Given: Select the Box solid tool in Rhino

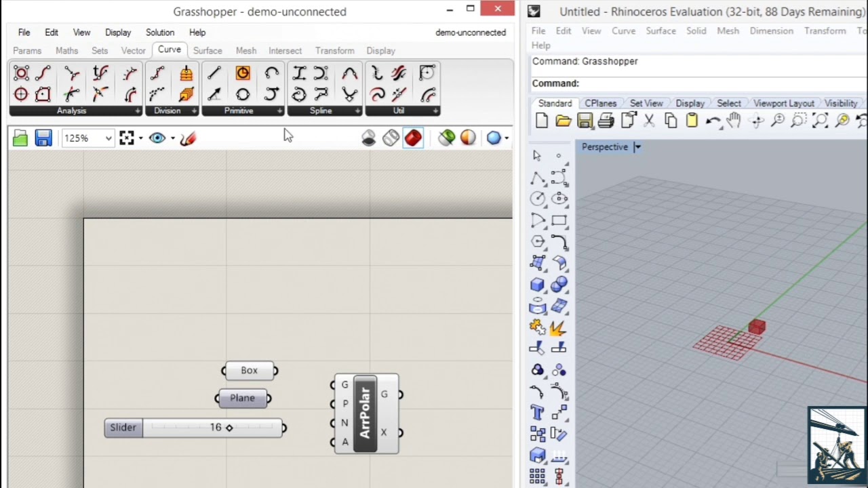Looking at the screenshot, I should click(x=537, y=285).
